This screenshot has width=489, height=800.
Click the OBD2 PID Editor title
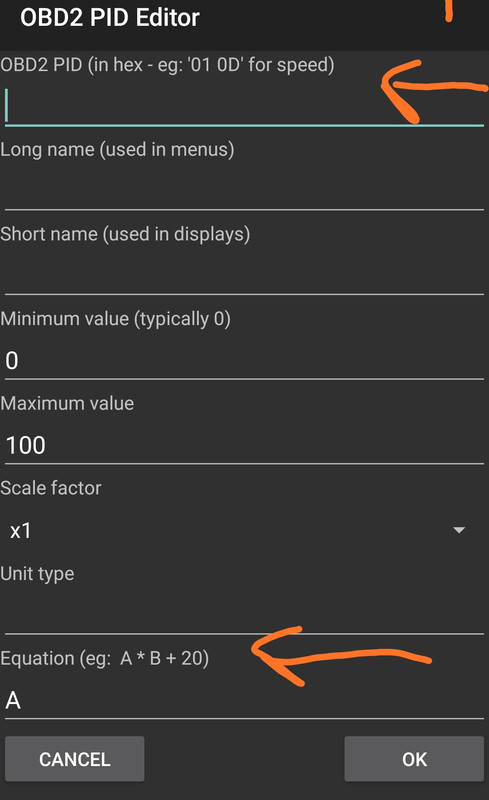click(110, 17)
